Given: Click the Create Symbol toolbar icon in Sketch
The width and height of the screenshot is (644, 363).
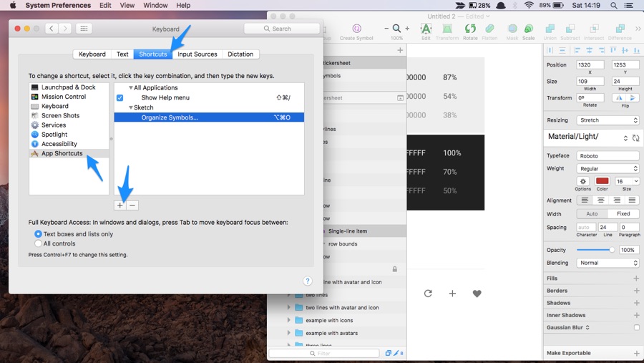Looking at the screenshot, I should [x=356, y=29].
